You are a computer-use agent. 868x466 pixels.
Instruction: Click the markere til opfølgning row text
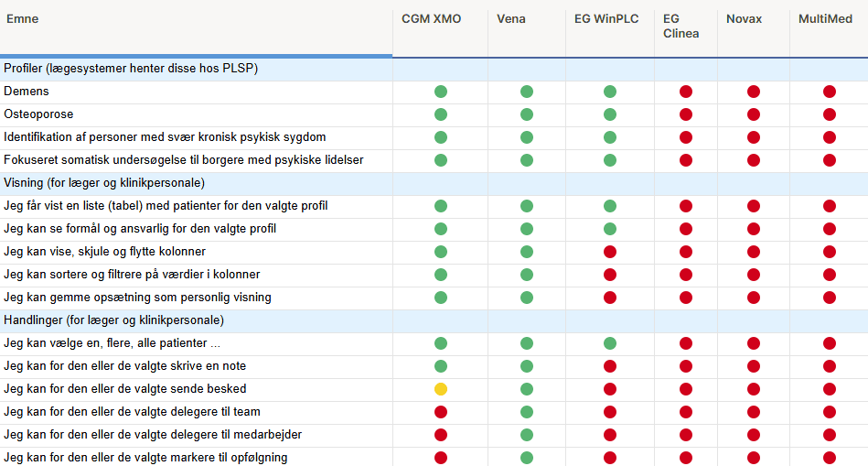(145, 458)
